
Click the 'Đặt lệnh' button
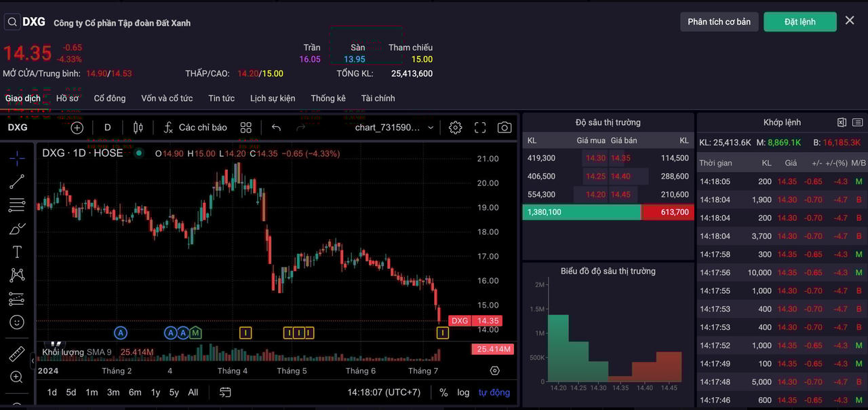click(x=800, y=22)
